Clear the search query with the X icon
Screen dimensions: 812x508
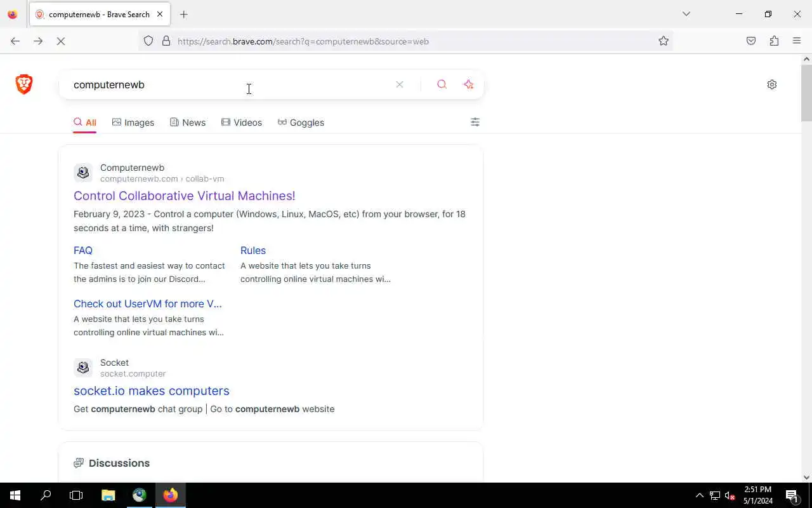tap(400, 84)
